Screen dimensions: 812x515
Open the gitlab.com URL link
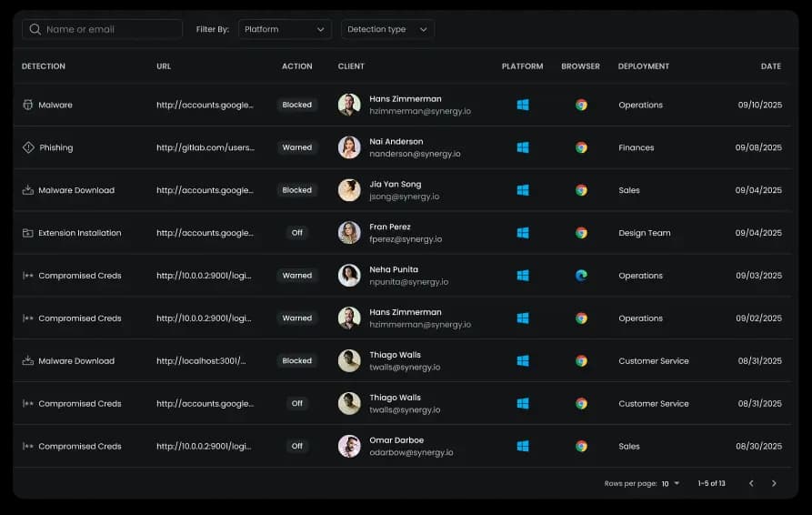[206, 147]
